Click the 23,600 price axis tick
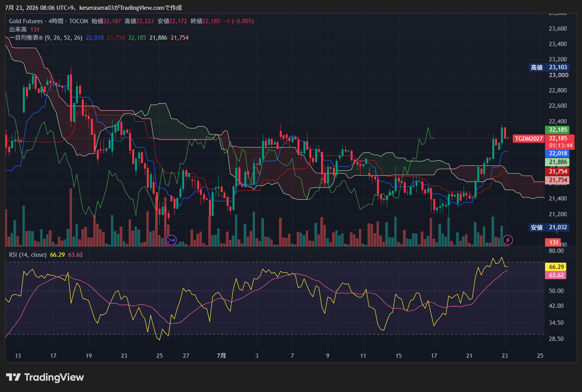 (x=558, y=29)
